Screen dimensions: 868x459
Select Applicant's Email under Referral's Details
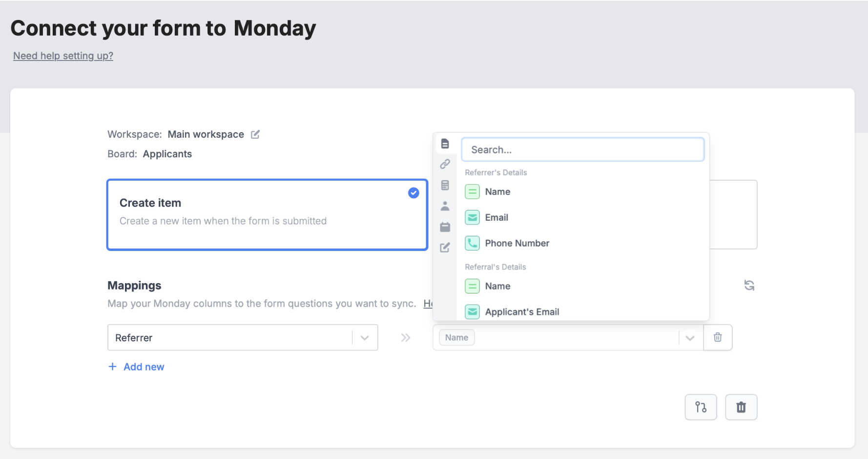521,312
